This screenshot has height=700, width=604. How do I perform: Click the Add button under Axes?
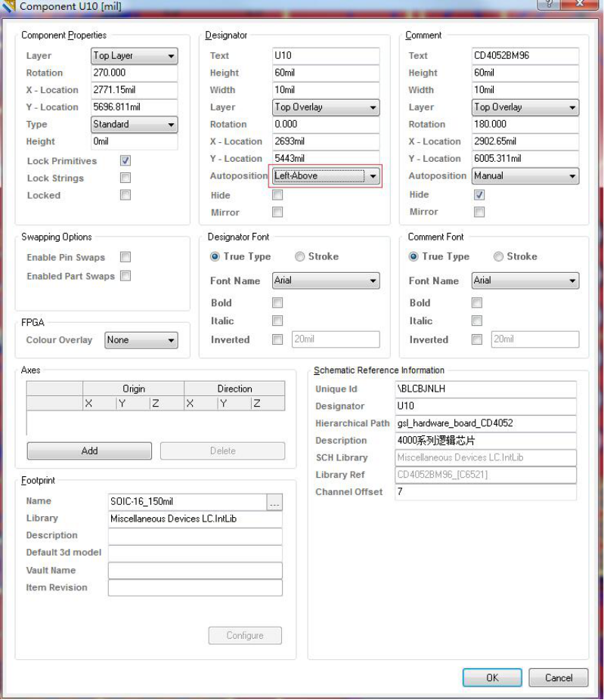point(89,451)
